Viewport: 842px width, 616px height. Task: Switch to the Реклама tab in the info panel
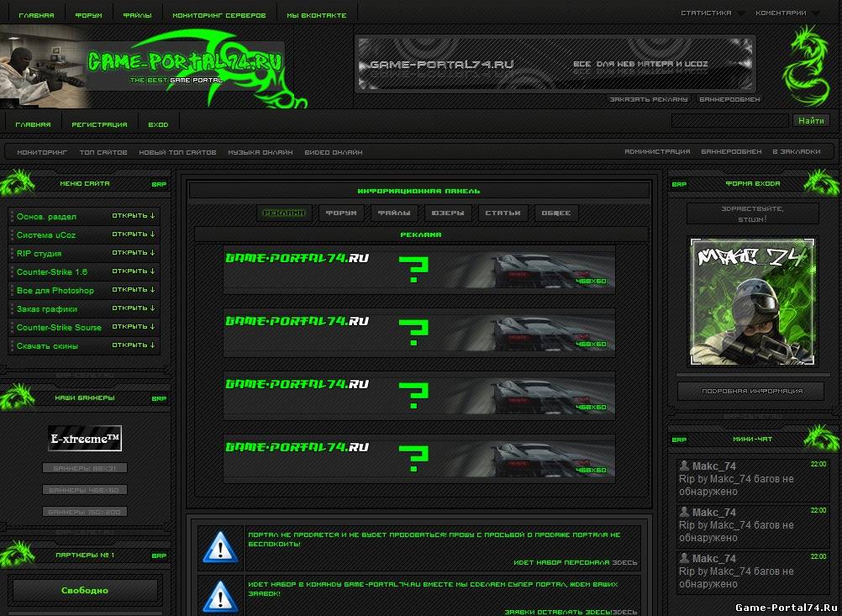(284, 213)
